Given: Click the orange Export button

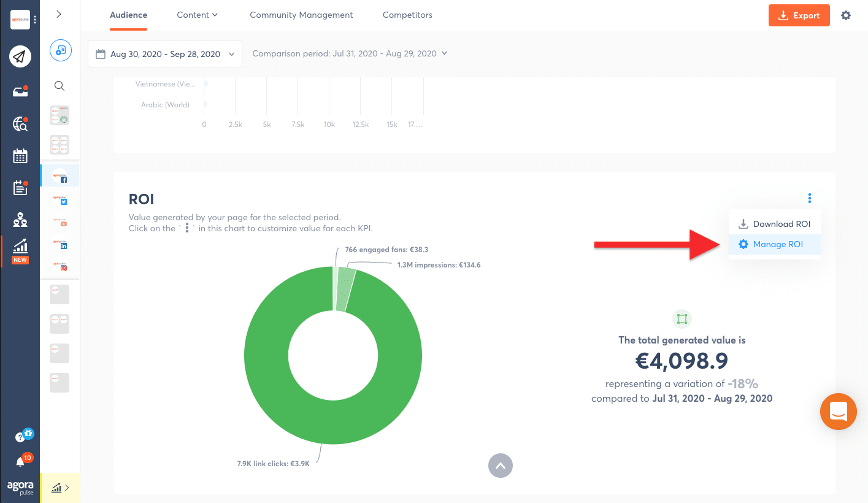Looking at the screenshot, I should 799,15.
